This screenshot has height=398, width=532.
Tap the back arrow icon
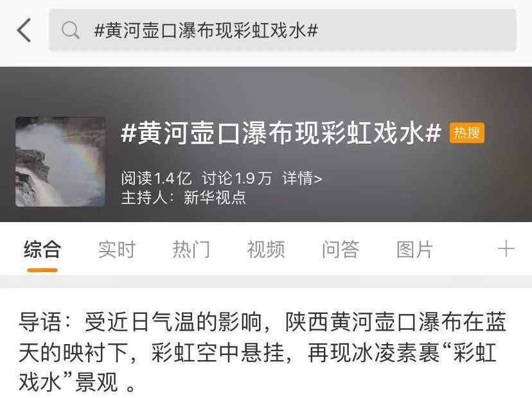click(24, 30)
